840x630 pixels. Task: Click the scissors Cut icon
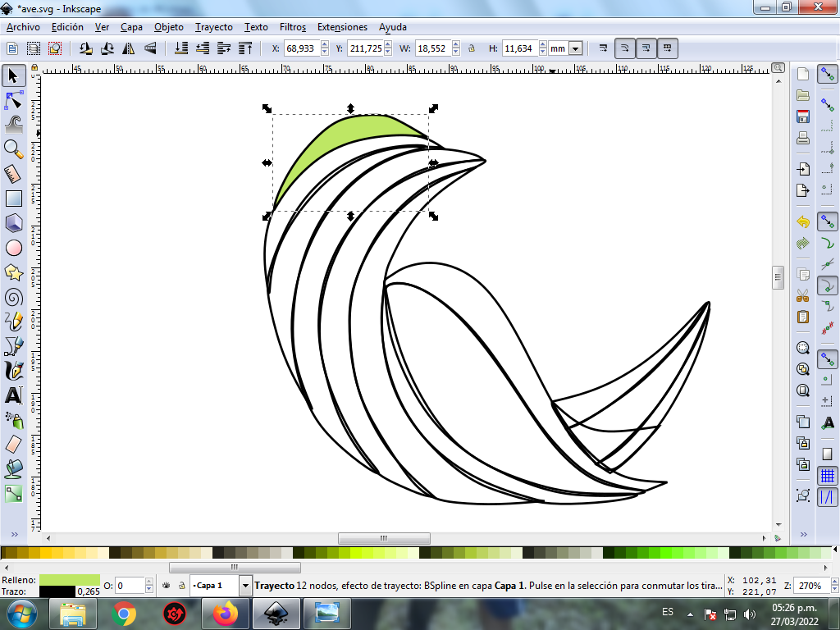[x=803, y=295]
